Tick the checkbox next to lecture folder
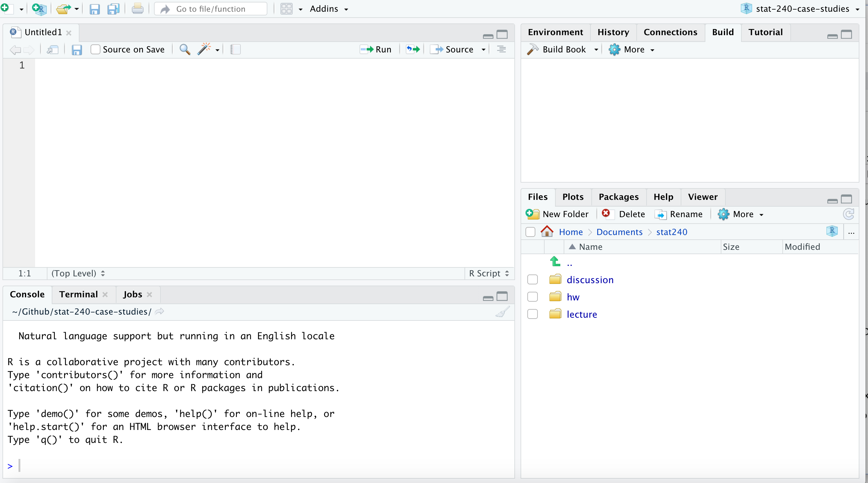This screenshot has width=868, height=483. pos(532,314)
